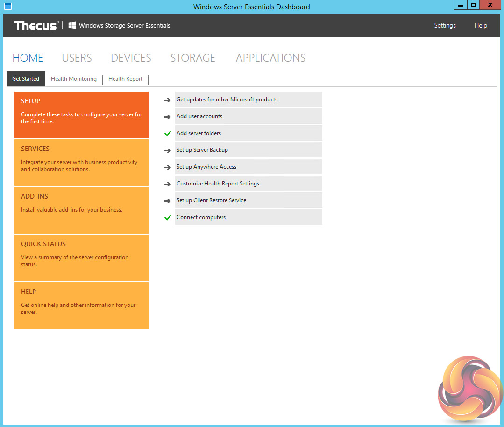Open Help in the header bar
This screenshot has width=504, height=427.
click(x=481, y=25)
